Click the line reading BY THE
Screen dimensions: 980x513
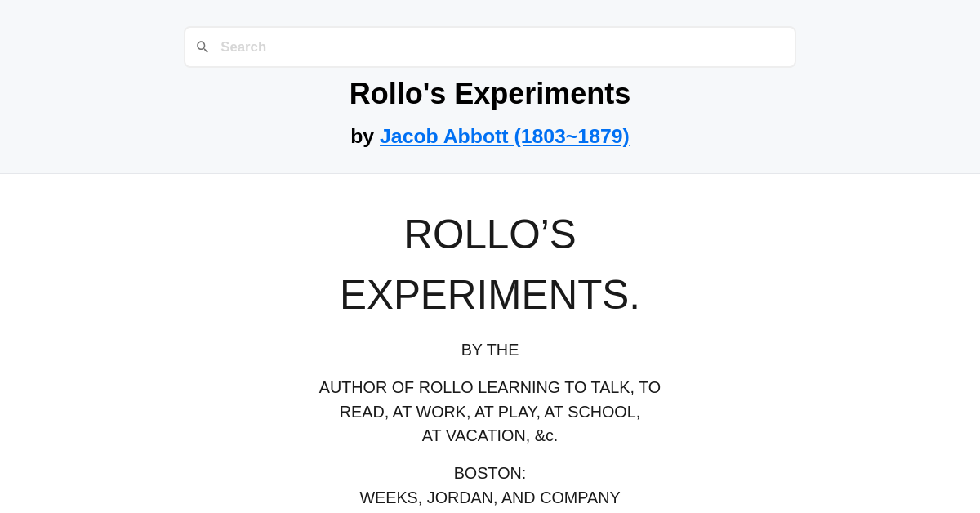490,350
